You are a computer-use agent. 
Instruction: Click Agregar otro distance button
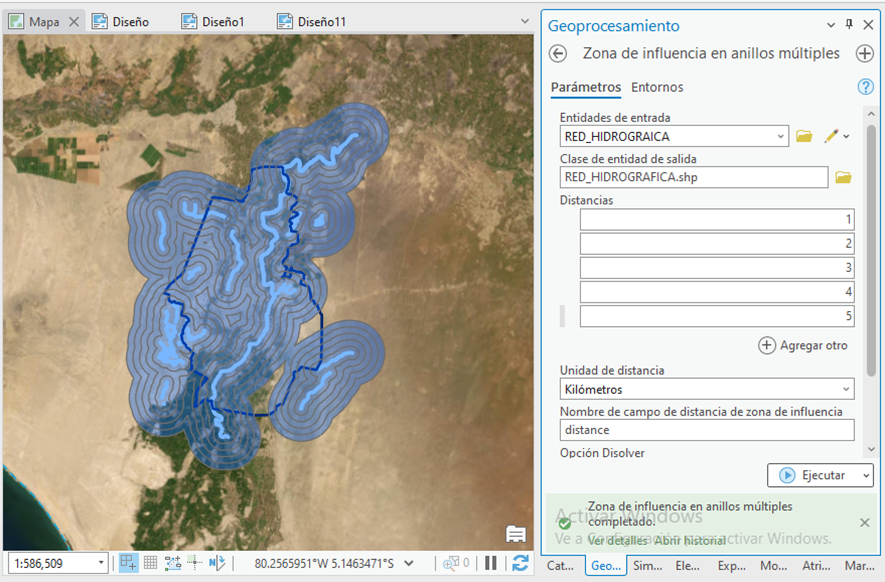pyautogui.click(x=803, y=345)
